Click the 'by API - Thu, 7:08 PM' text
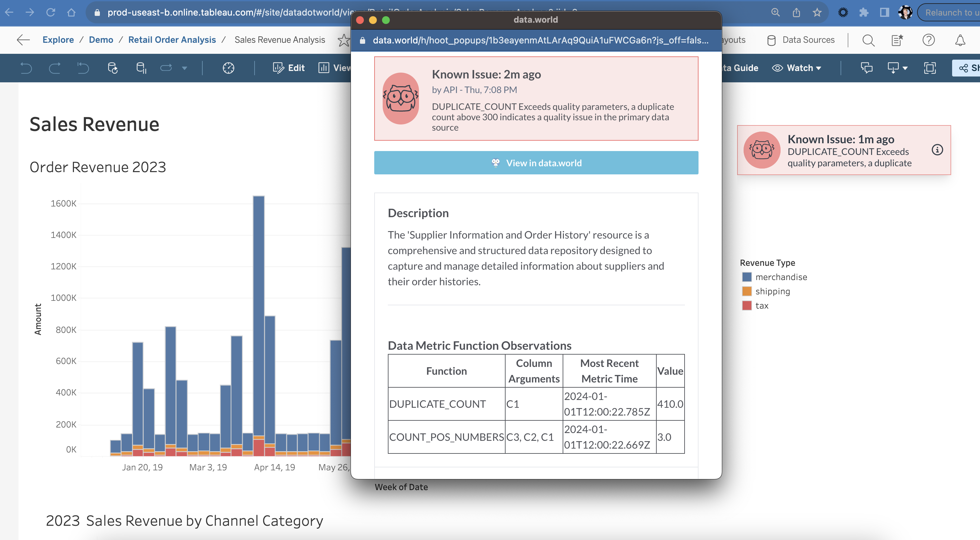980x540 pixels. (x=474, y=90)
